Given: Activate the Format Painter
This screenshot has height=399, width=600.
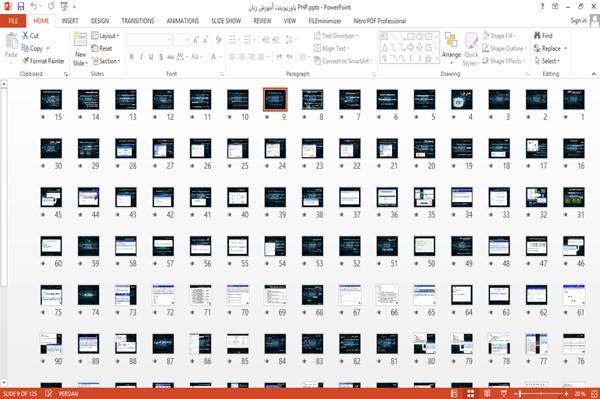Looking at the screenshot, I should [43, 61].
